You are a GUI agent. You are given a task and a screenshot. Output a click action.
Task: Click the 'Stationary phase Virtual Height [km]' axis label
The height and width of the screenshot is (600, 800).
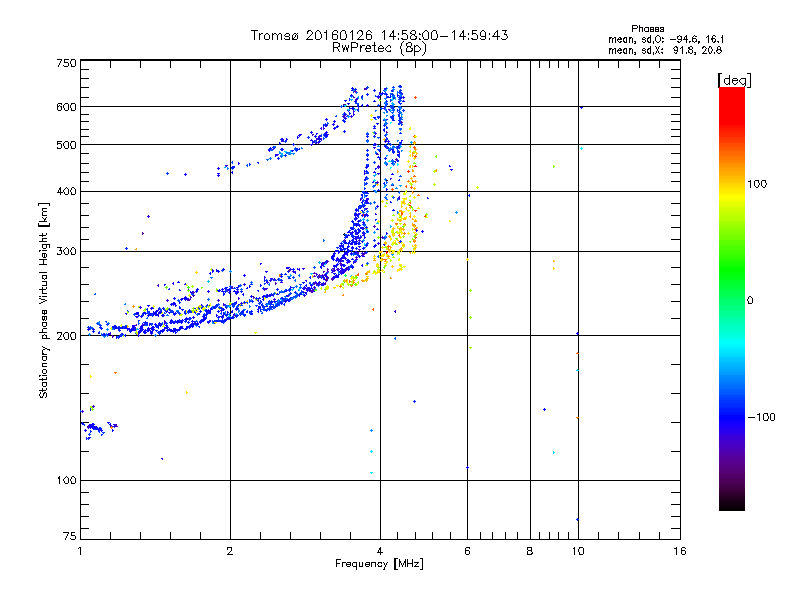tap(44, 300)
